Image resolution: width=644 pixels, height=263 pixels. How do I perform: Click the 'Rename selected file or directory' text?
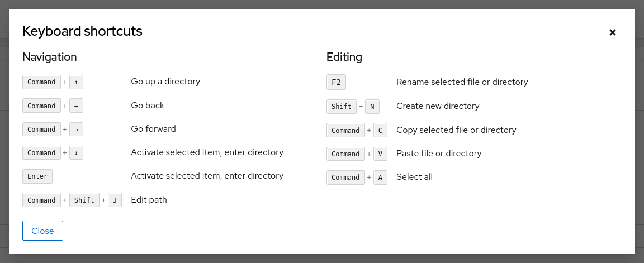point(462,82)
